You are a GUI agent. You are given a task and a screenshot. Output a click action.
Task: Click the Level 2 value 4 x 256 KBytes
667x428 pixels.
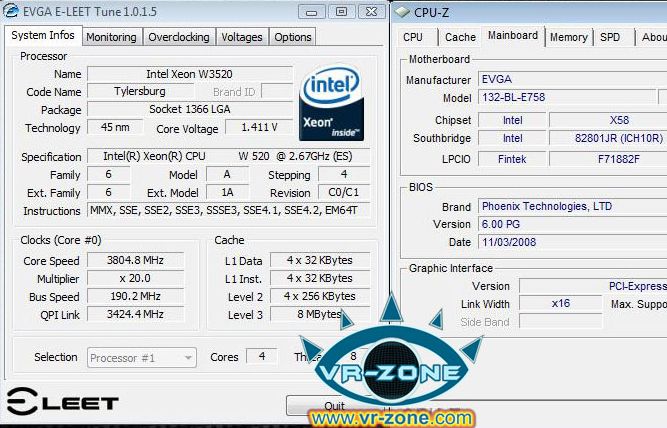coord(320,296)
